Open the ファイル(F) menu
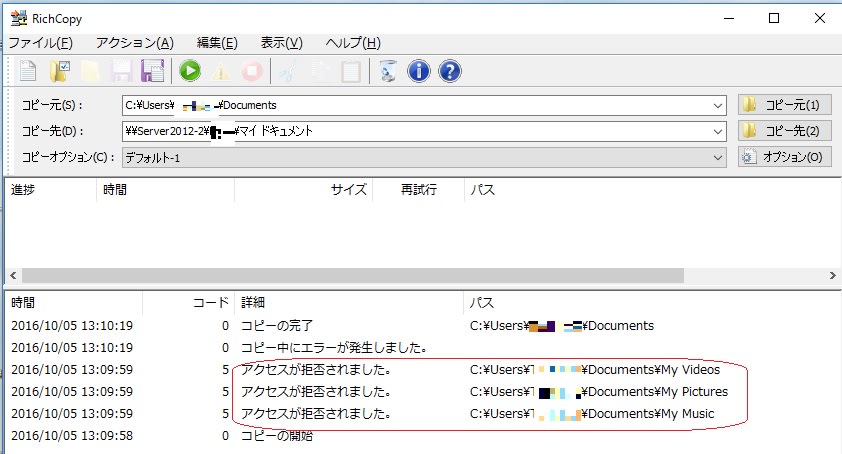 tap(40, 43)
